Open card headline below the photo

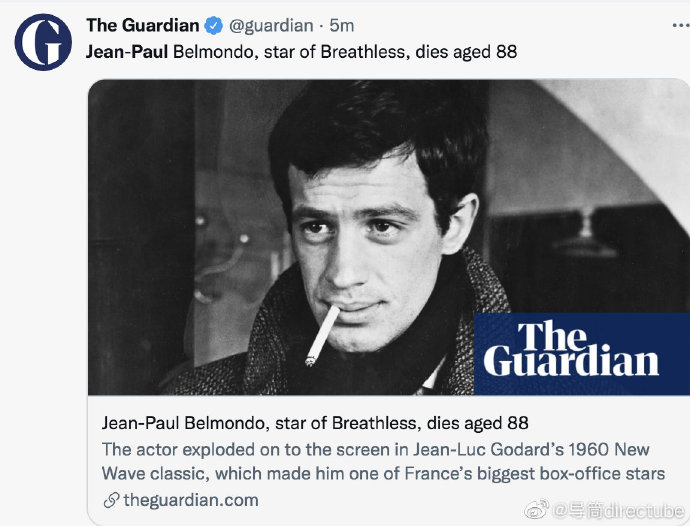[315, 423]
